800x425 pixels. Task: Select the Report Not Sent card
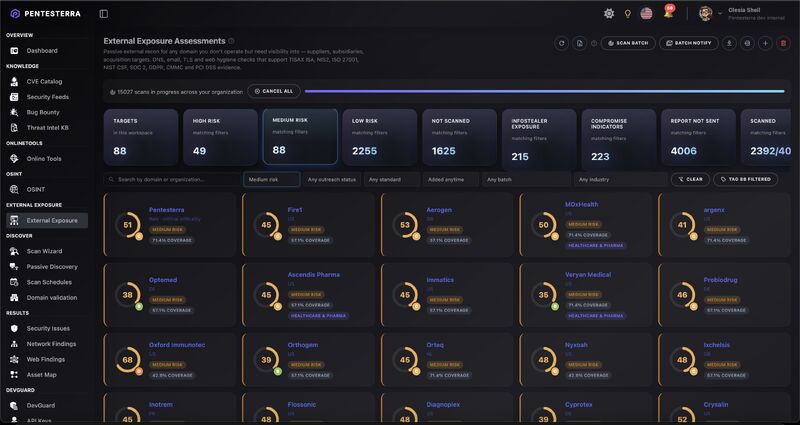[698, 137]
